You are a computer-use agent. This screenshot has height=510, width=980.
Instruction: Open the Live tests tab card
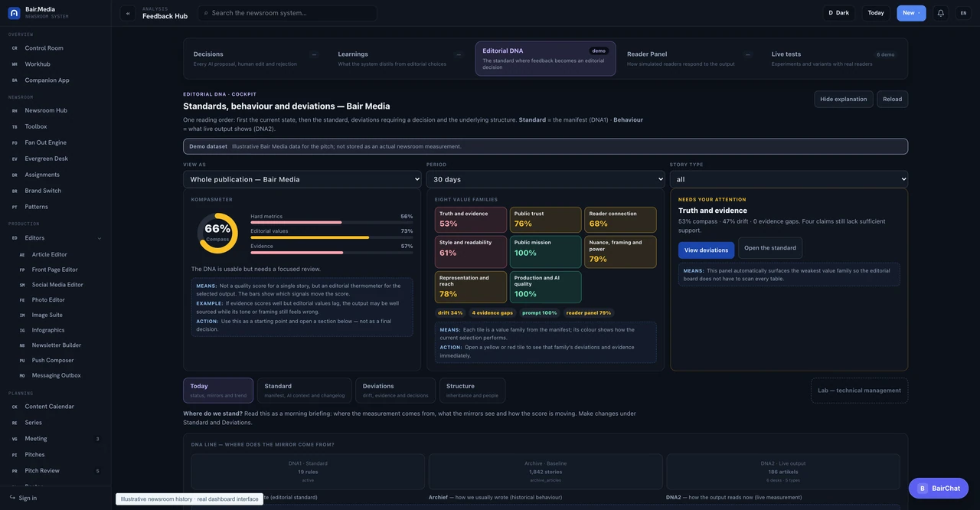(833, 58)
